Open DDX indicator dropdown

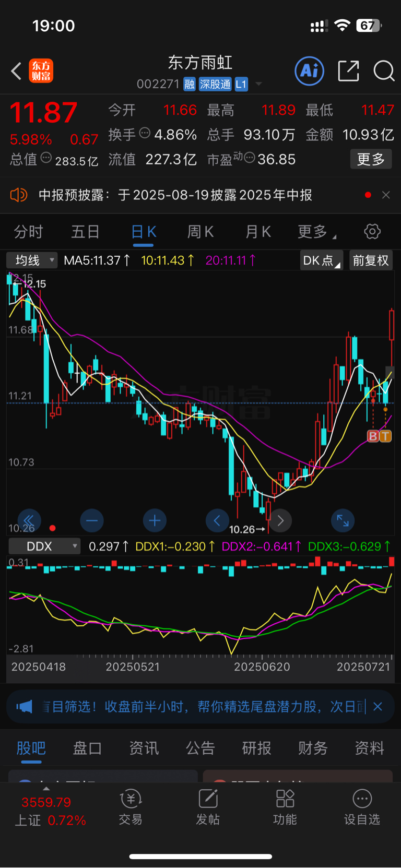tap(44, 546)
